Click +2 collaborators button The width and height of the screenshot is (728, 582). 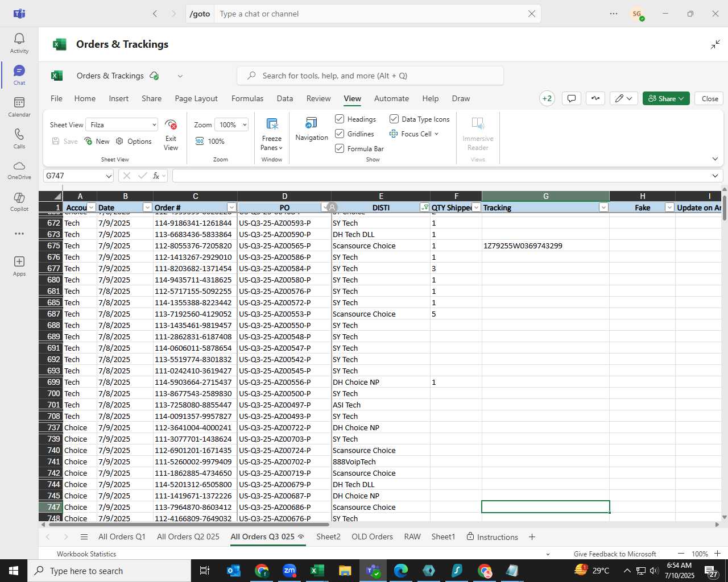(x=547, y=98)
